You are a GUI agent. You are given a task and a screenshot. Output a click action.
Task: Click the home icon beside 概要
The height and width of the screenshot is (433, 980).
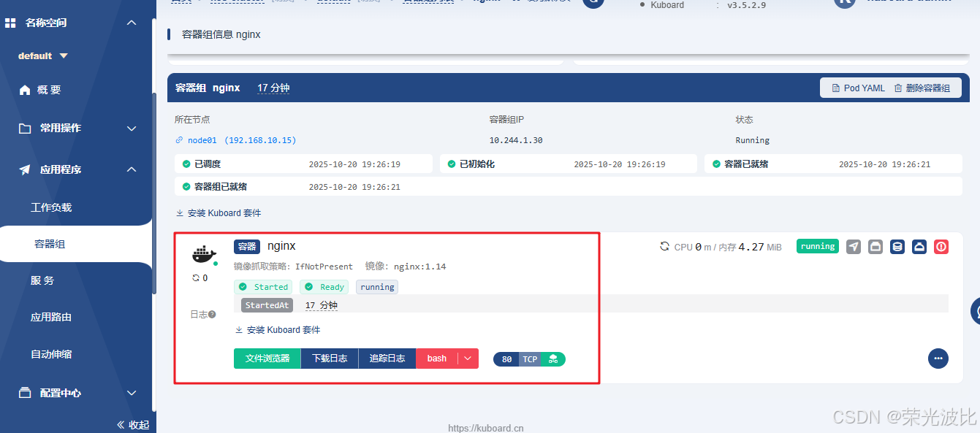coord(25,90)
